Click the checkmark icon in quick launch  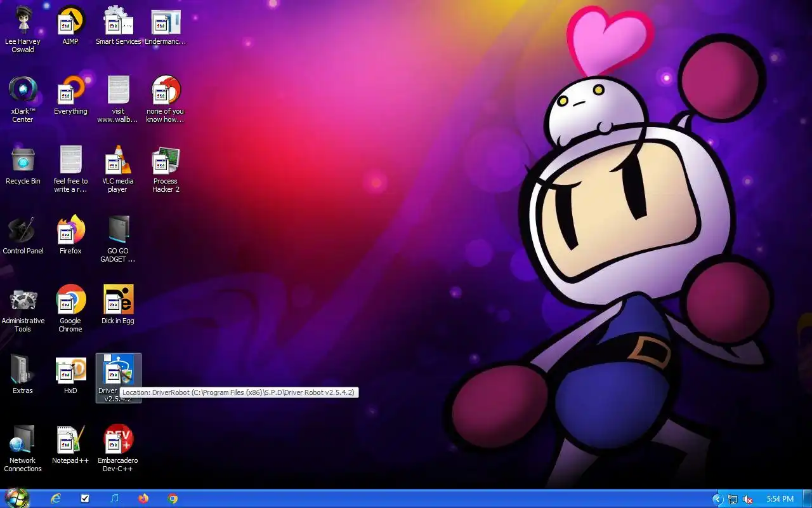85,498
